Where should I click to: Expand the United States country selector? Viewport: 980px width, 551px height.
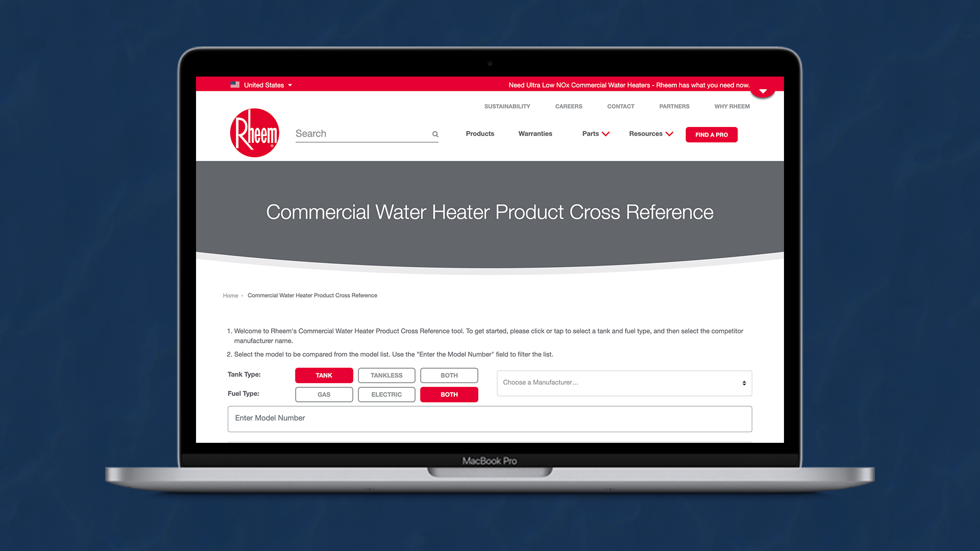pyautogui.click(x=261, y=84)
